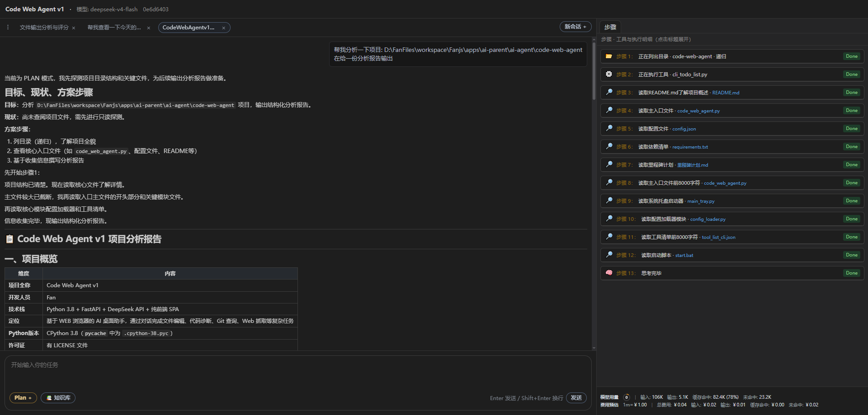Image resolution: width=868 pixels, height=415 pixels.
Task: Expand step 1 正在列出目录 title
Action: click(682, 56)
